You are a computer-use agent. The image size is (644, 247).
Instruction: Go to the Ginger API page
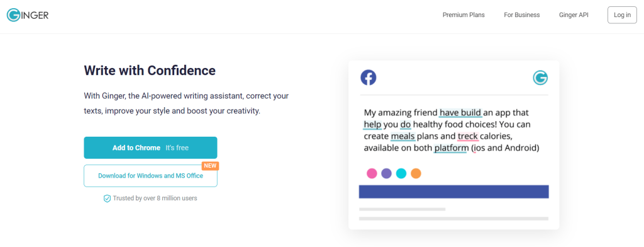574,15
